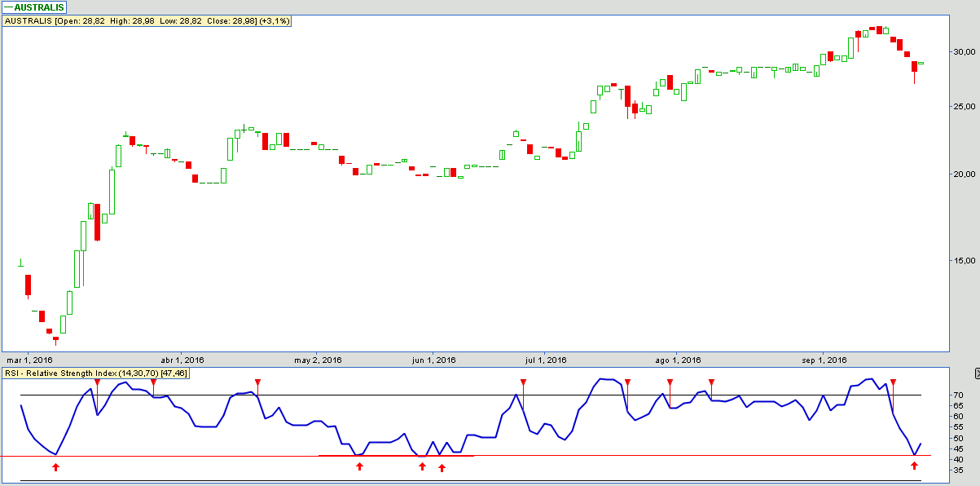The image size is (980, 486).
Task: Click the 20,00 price axis label
Action: point(965,175)
